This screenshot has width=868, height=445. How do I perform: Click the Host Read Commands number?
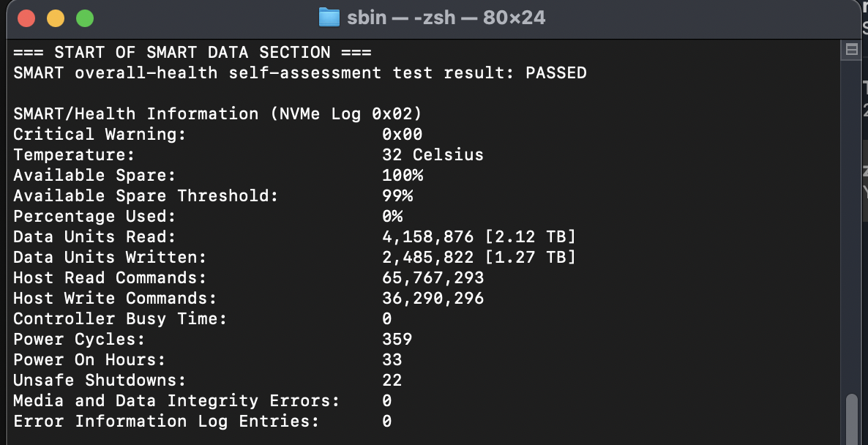coord(433,278)
